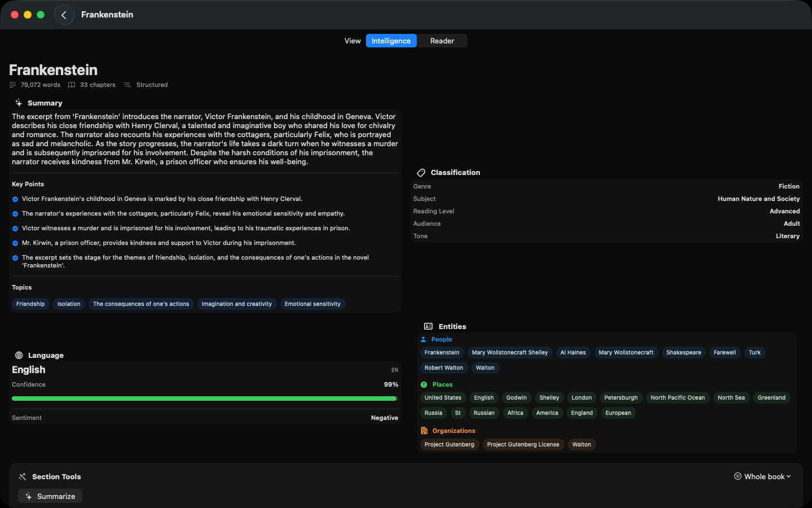This screenshot has height=508, width=812.
Task: Click the Summarize button
Action: pyautogui.click(x=50, y=496)
